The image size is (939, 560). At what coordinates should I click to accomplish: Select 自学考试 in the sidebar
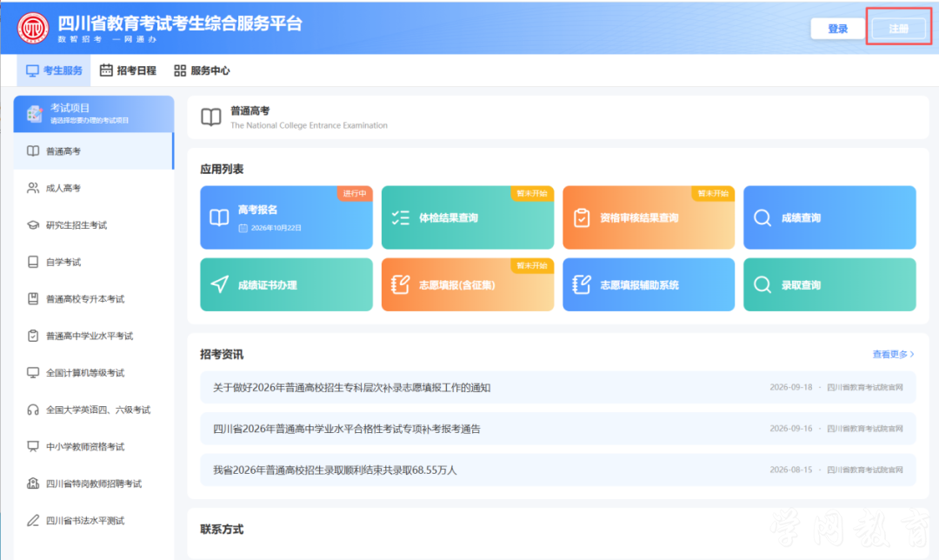pos(94,262)
